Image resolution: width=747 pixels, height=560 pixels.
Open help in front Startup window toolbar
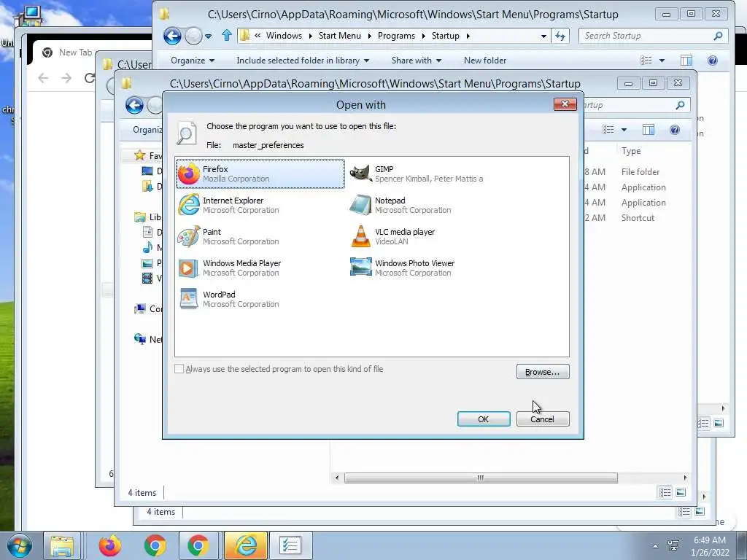coord(675,130)
